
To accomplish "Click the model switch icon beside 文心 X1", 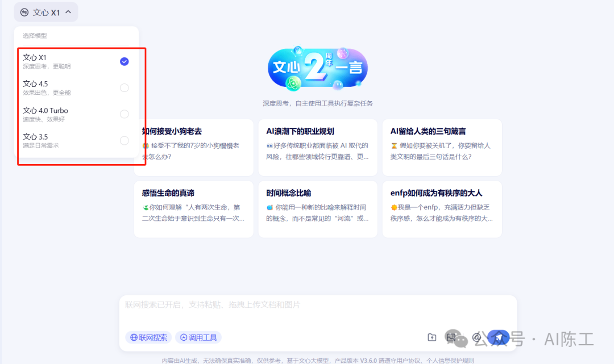I will click(24, 12).
